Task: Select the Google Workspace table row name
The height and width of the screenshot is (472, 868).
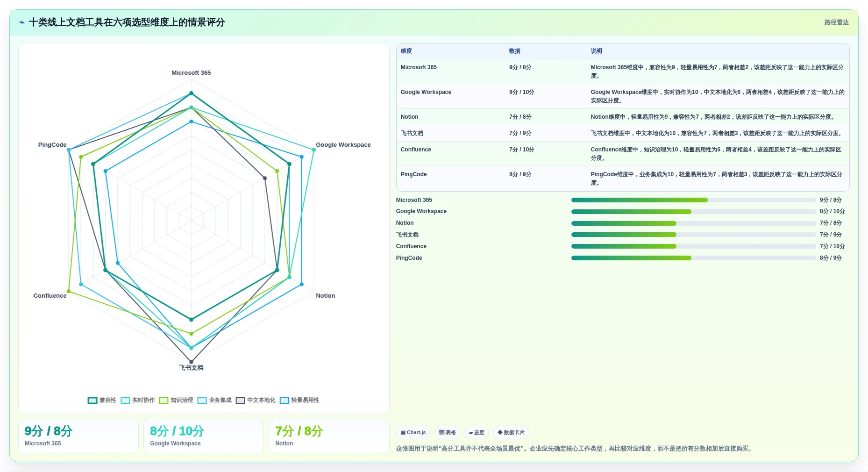Action: 426,92
